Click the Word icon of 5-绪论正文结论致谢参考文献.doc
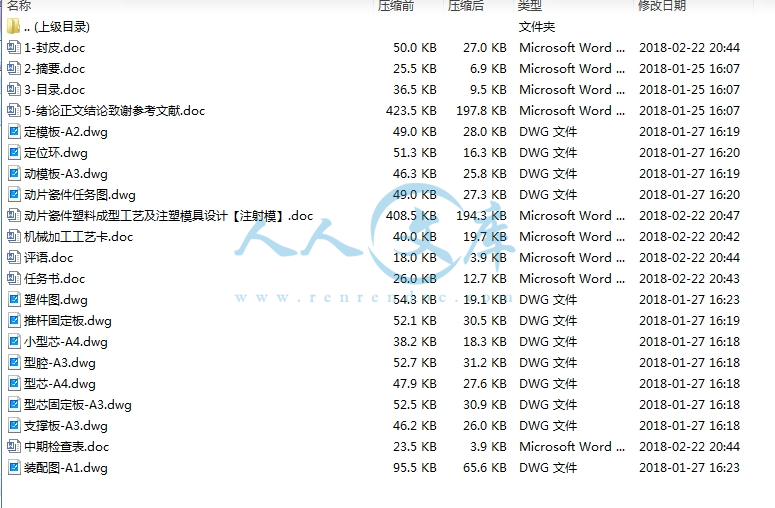775x508 pixels. 14,110
